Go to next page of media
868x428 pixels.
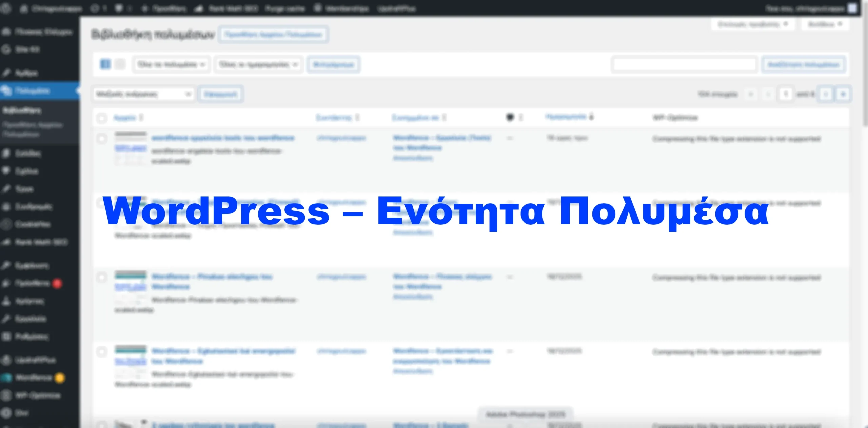(826, 94)
